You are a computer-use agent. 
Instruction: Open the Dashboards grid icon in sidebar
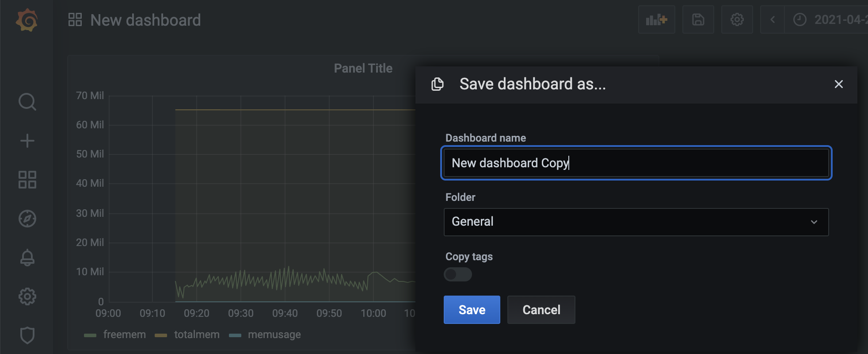(27, 180)
